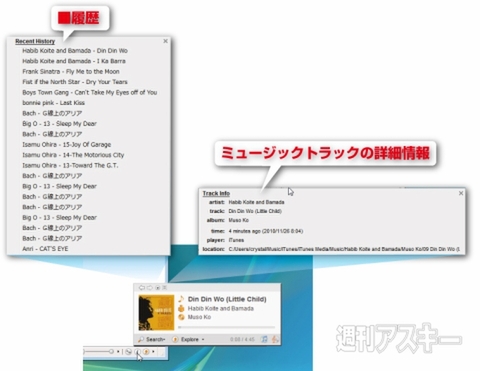This screenshot has width=480, height=371.
Task: Click the orange Explore icon in the popup
Action: [x=175, y=339]
